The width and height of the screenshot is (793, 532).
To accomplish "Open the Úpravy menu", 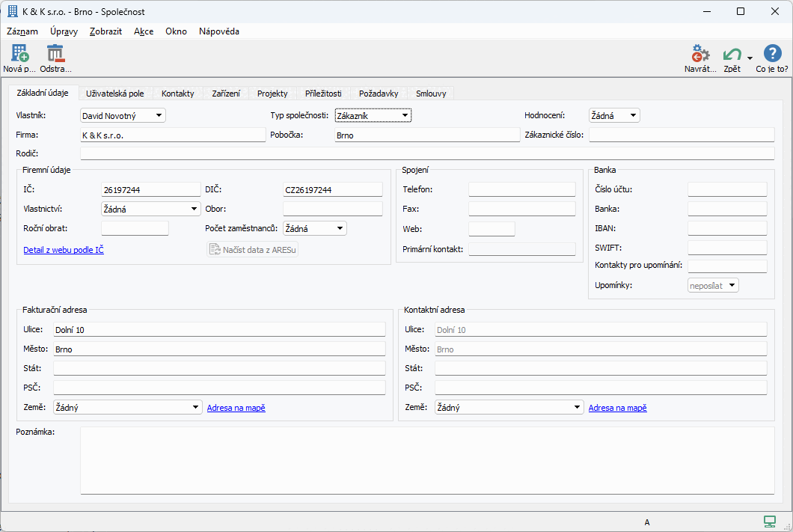I will (x=64, y=31).
